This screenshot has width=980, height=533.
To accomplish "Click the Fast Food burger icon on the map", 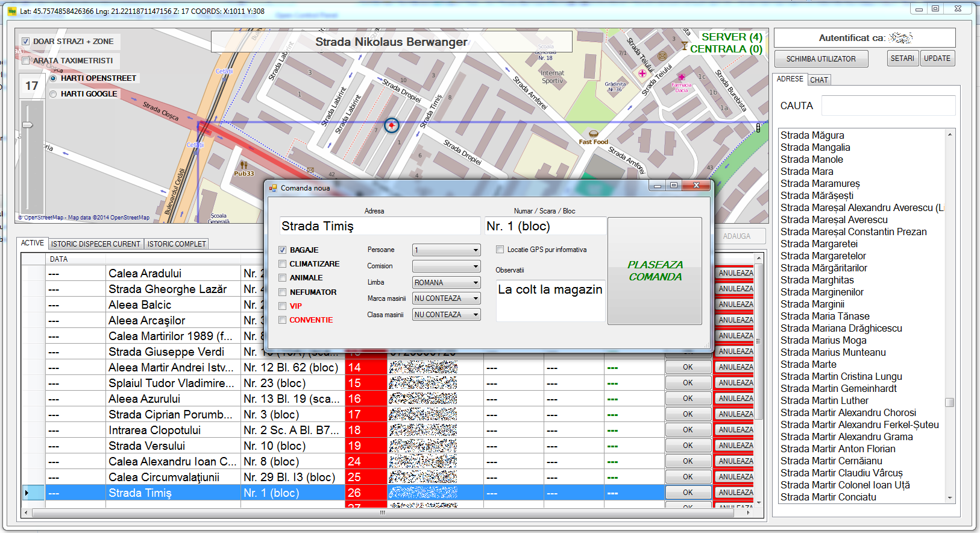I will click(593, 134).
